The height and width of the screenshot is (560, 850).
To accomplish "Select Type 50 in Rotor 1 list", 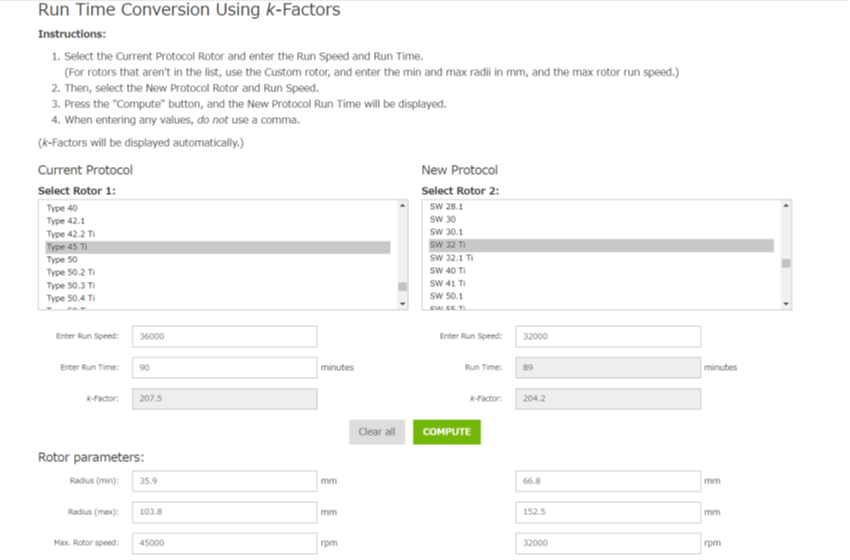I will coord(218,260).
